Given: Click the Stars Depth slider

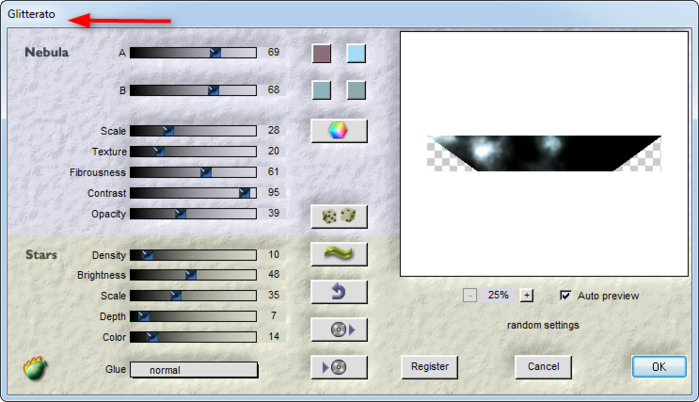Looking at the screenshot, I should point(193,316).
